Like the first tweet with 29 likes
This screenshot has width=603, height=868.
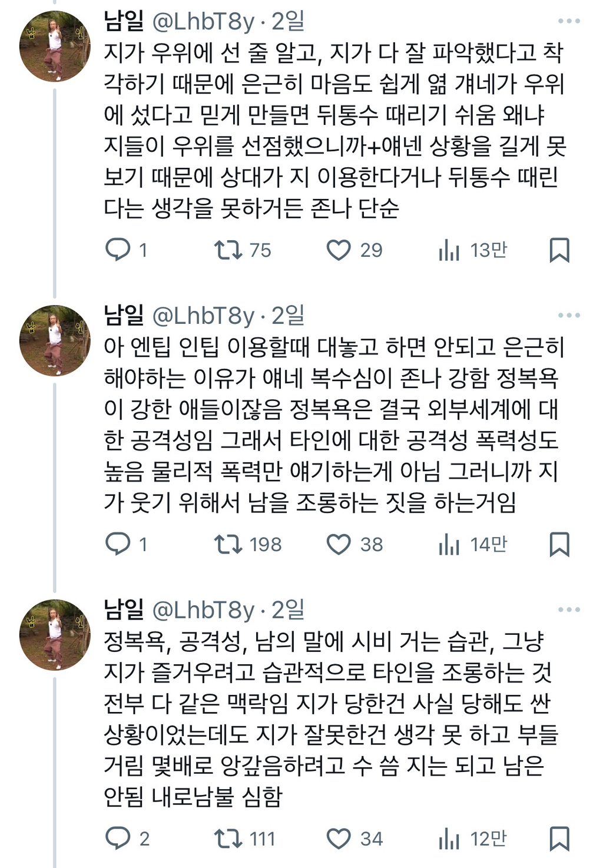(x=339, y=250)
